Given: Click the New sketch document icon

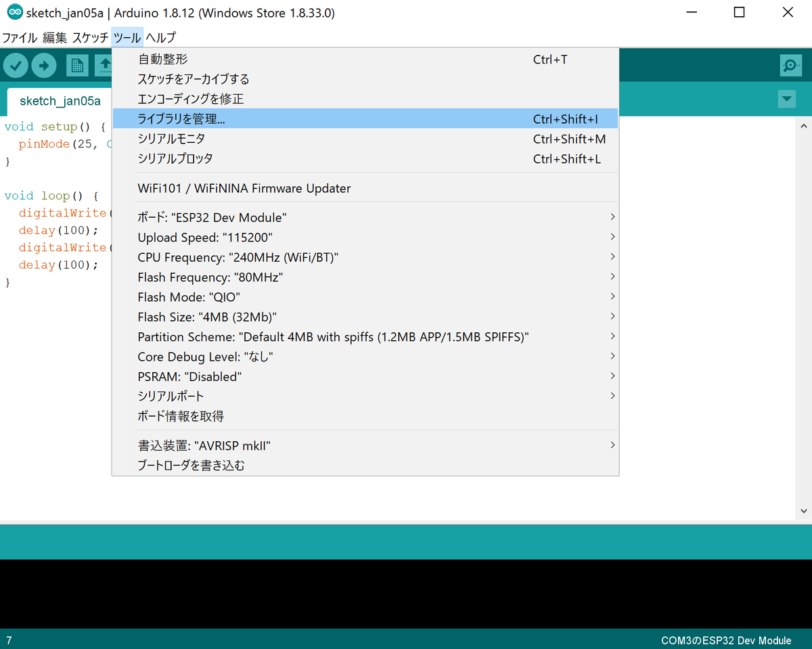Looking at the screenshot, I should pos(77,66).
